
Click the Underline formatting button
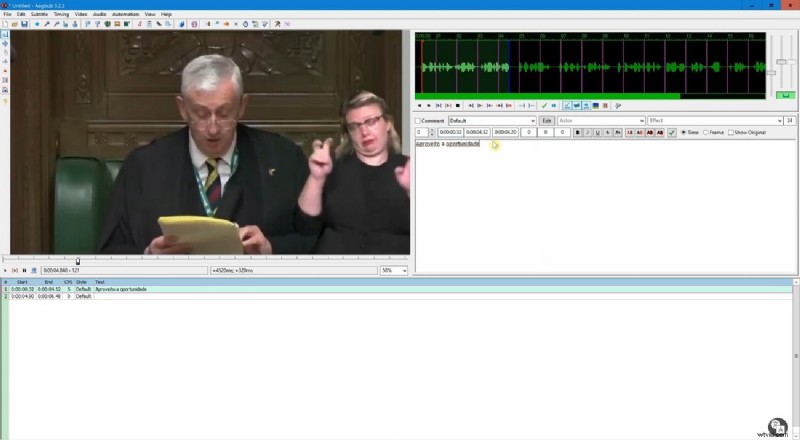pyautogui.click(x=597, y=132)
